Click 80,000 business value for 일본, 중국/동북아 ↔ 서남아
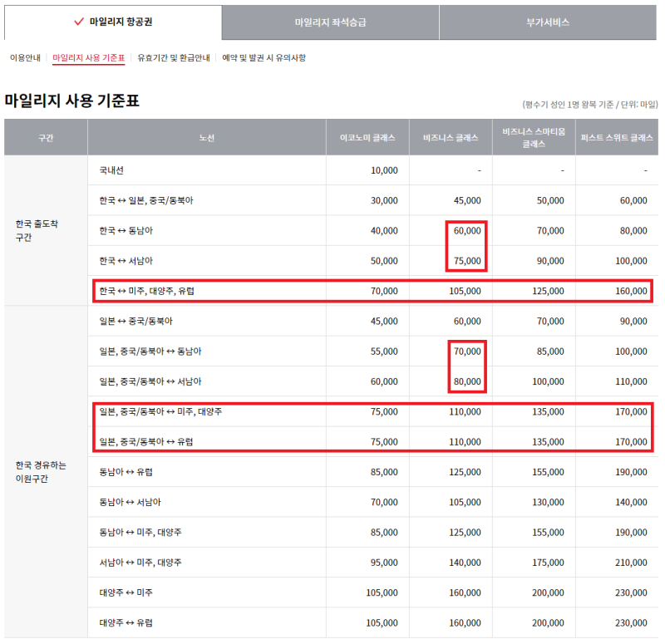The height and width of the screenshot is (644, 665). tap(467, 381)
